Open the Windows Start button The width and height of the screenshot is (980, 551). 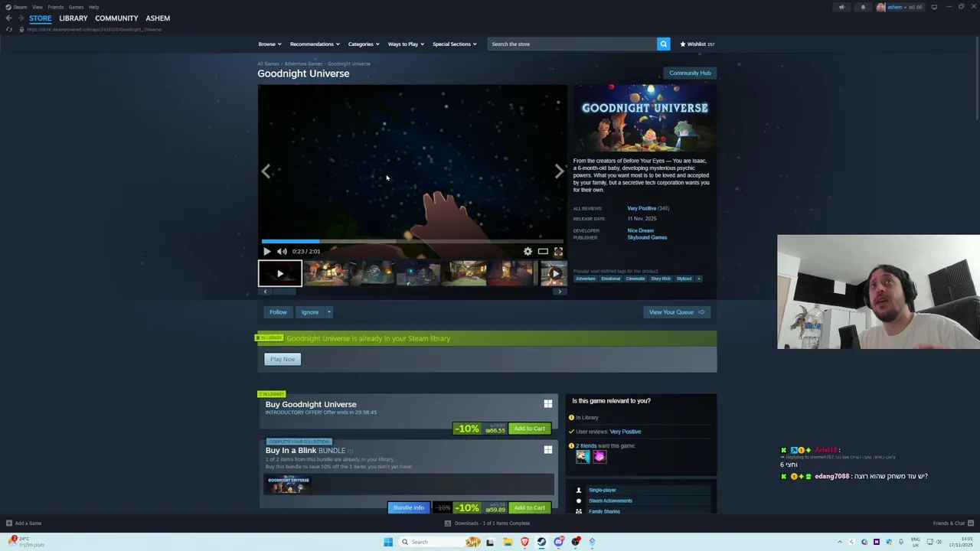click(388, 542)
